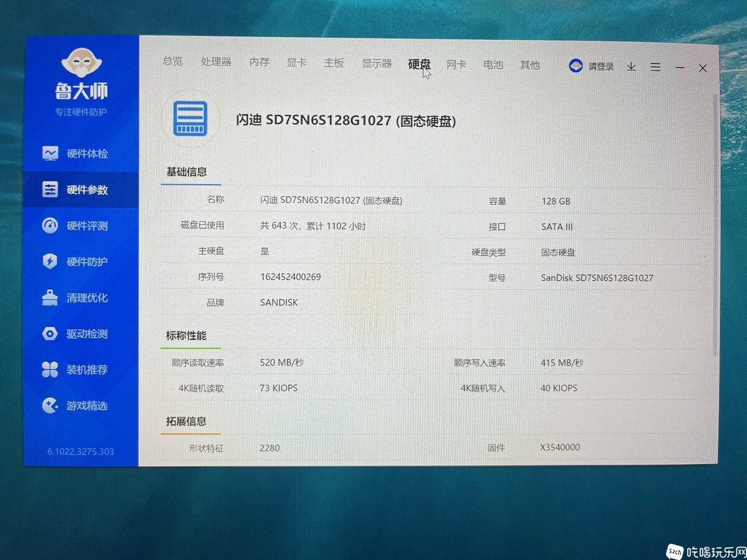
Task: Click the 4K随机读取 field label
Action: 201,388
